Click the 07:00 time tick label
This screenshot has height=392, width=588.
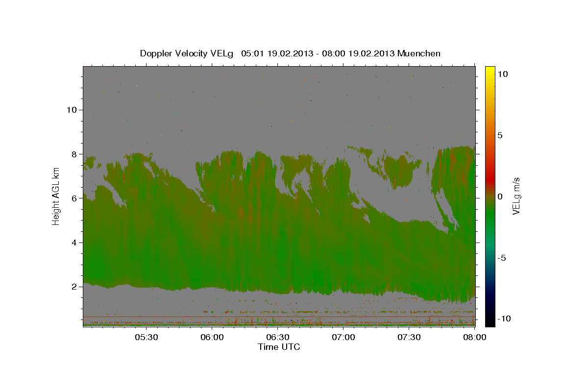tap(343, 337)
